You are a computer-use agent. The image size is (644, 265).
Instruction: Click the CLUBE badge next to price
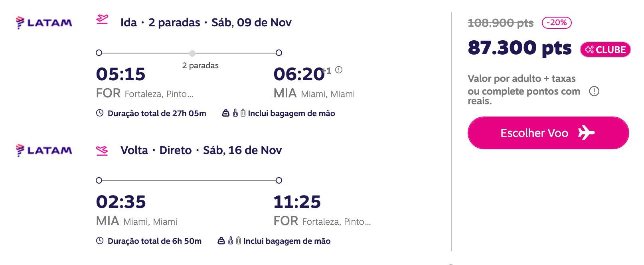605,49
